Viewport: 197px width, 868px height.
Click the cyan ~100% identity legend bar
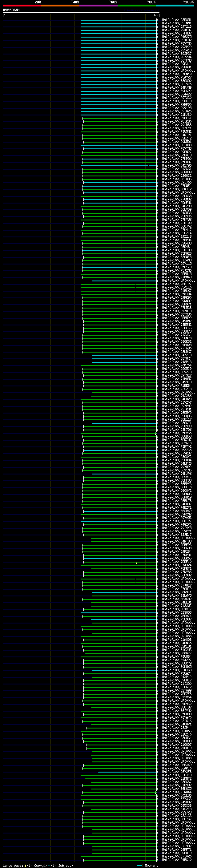tap(175, 6)
